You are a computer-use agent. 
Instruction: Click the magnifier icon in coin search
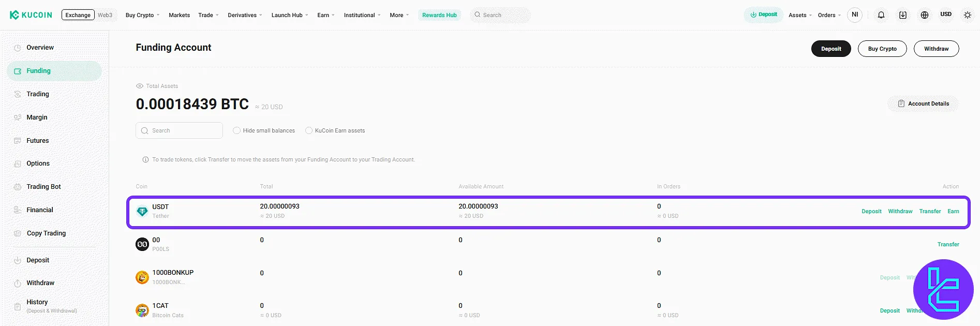(145, 130)
